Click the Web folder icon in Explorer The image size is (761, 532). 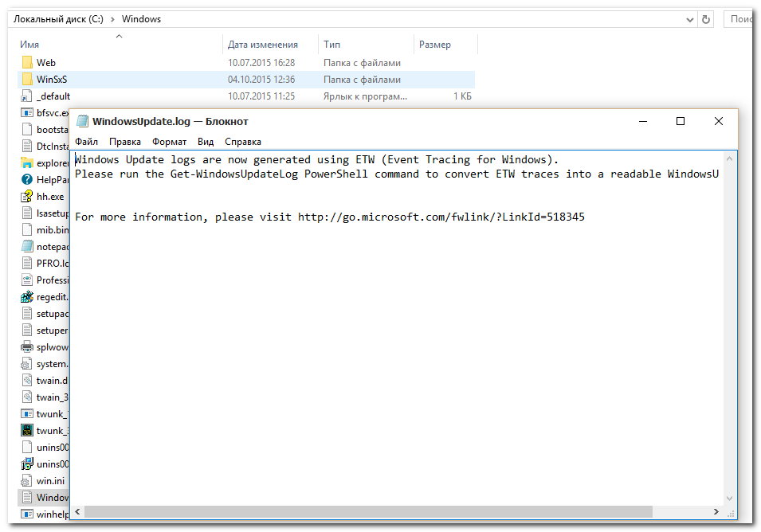(x=27, y=63)
